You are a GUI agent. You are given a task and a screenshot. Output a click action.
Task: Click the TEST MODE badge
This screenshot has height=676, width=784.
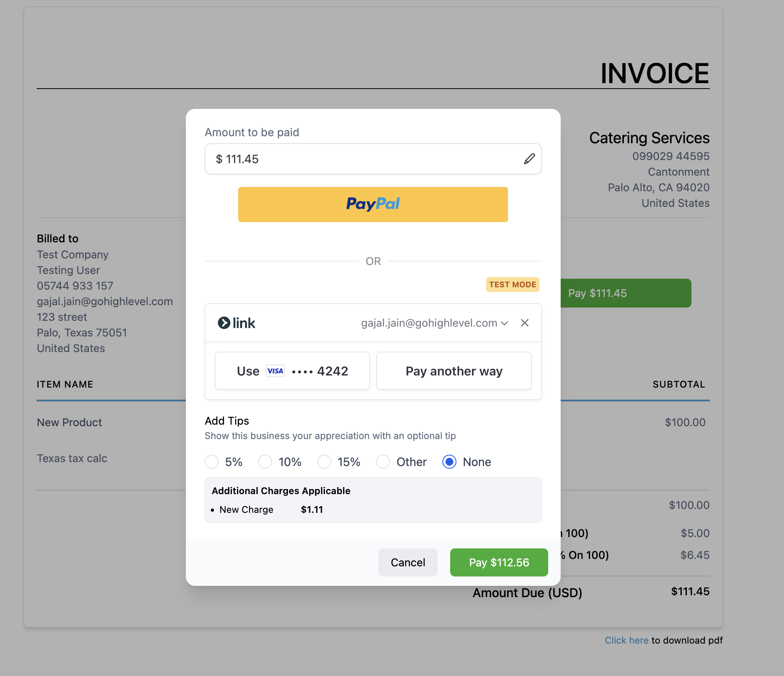pyautogui.click(x=512, y=285)
